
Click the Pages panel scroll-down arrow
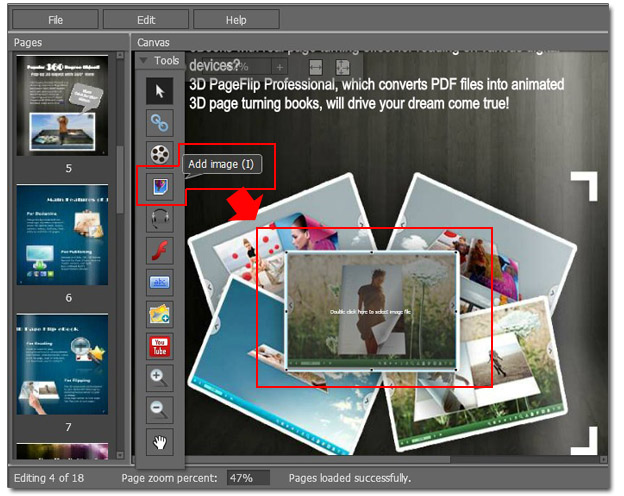120,455
